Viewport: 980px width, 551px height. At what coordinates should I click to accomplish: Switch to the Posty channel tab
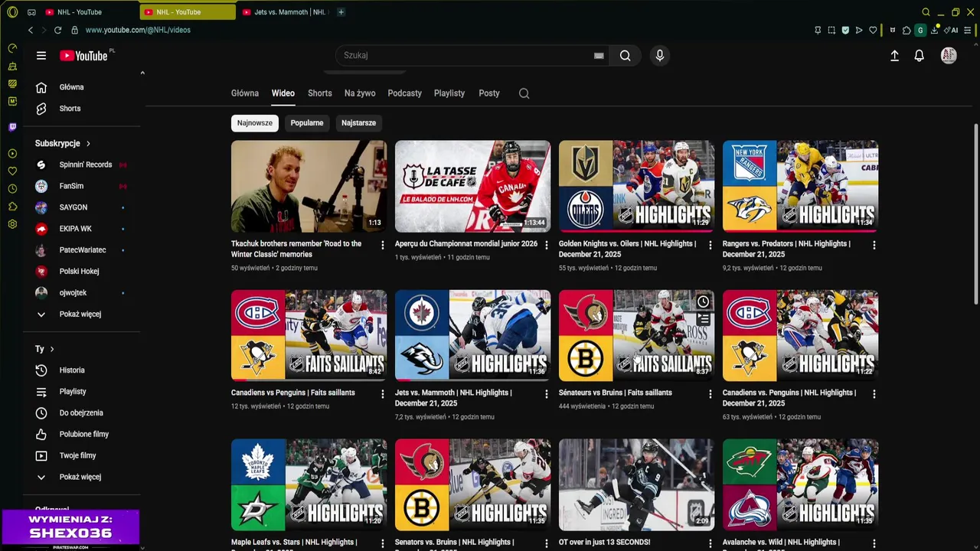[489, 93]
